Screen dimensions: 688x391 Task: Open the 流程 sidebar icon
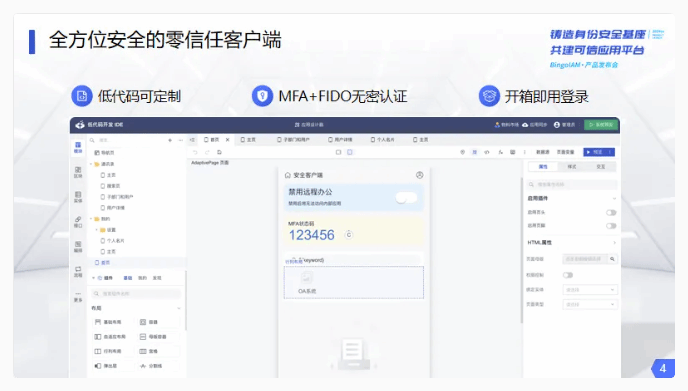78,272
